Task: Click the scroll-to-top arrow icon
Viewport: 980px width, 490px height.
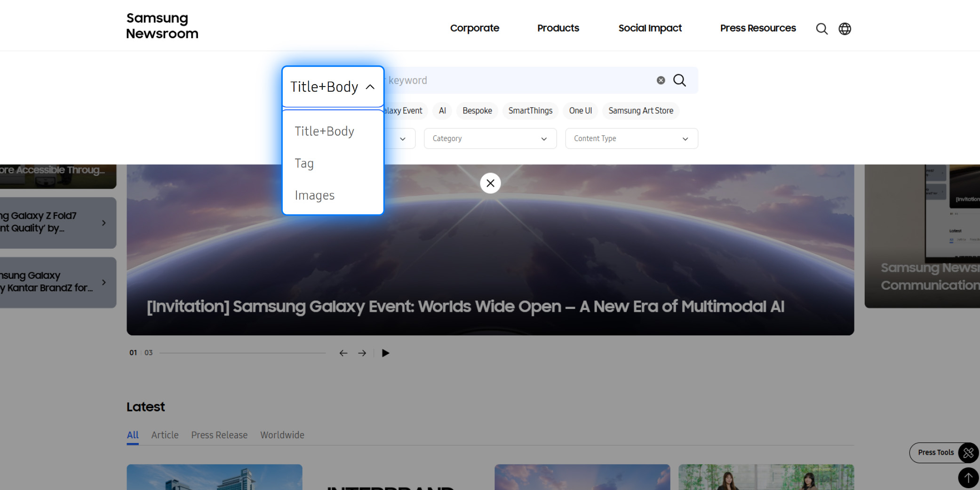Action: (x=968, y=478)
